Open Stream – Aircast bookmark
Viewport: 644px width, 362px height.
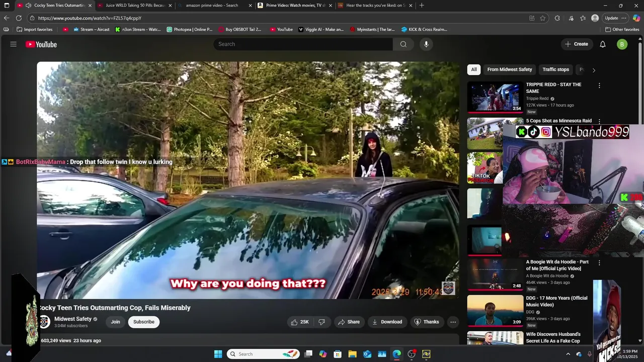[x=92, y=30]
